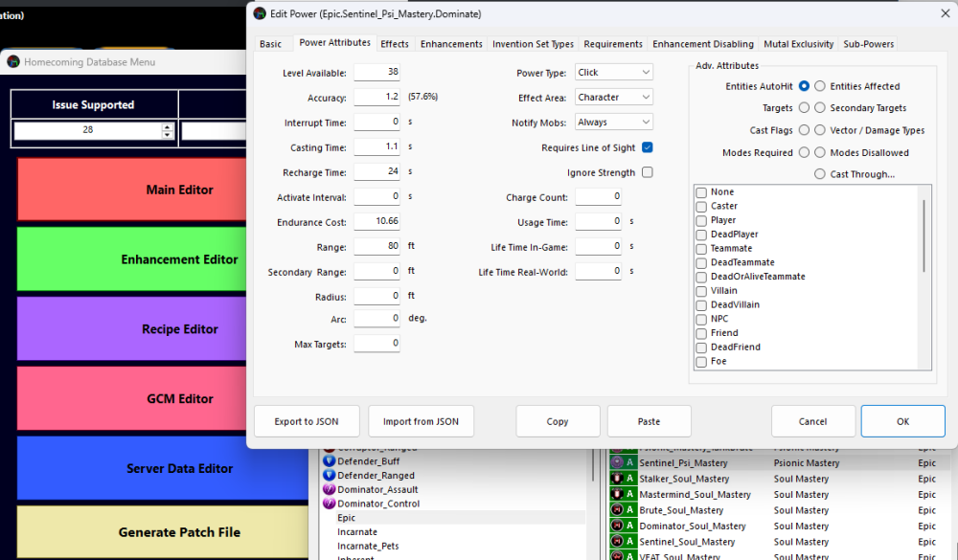
Task: Select the Entities Affected radio button
Action: tap(819, 86)
